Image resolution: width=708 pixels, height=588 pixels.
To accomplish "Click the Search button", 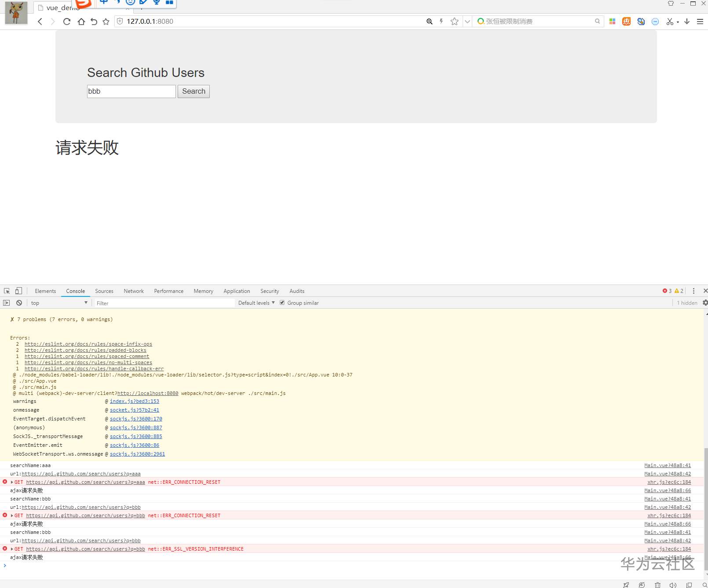I will click(193, 91).
